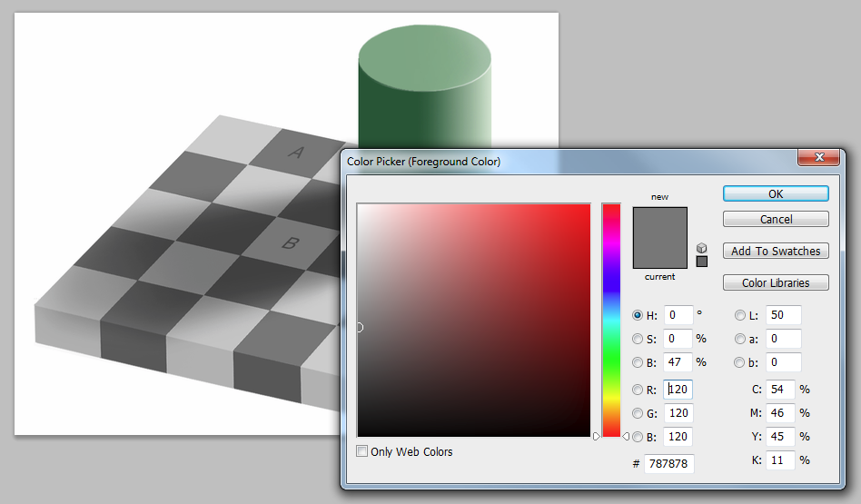861x504 pixels.
Task: Click square A on the checkerboard image
Action: pos(296,152)
